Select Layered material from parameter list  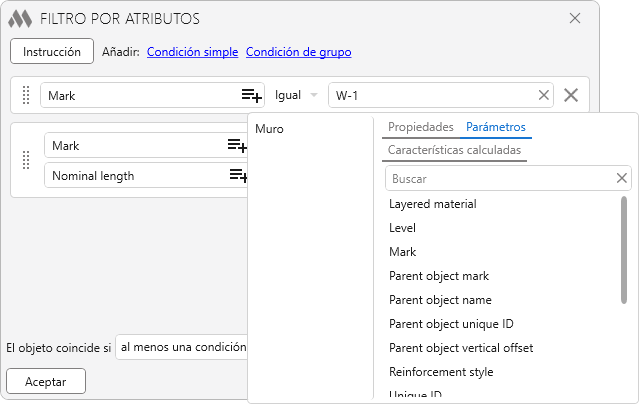[432, 204]
